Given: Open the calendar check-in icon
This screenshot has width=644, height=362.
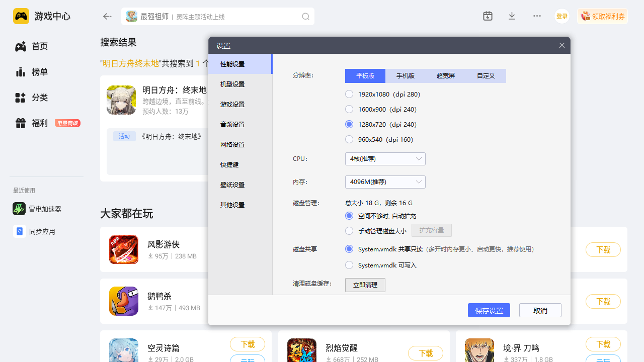Looking at the screenshot, I should 488,16.
